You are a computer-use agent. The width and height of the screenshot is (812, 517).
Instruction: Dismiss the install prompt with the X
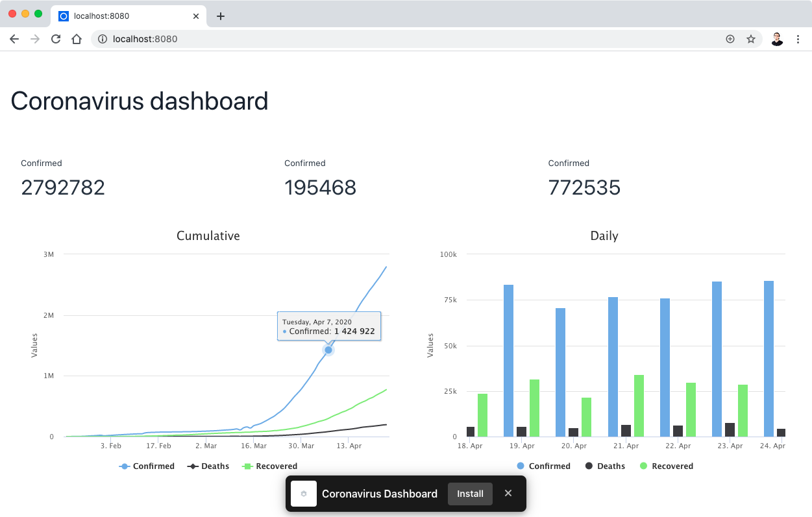pyautogui.click(x=508, y=493)
